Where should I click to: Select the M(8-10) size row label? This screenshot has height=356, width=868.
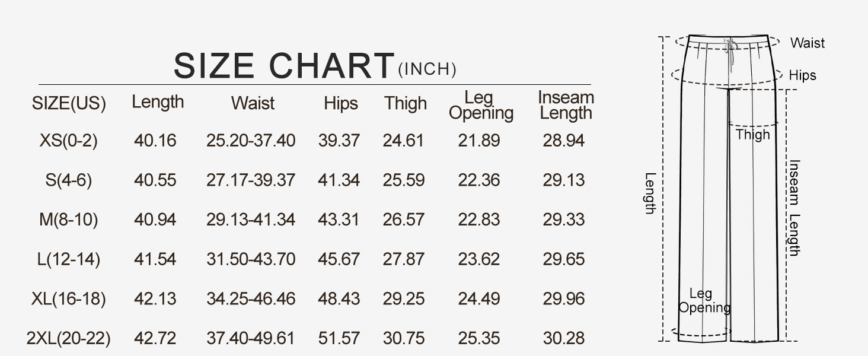pyautogui.click(x=69, y=220)
